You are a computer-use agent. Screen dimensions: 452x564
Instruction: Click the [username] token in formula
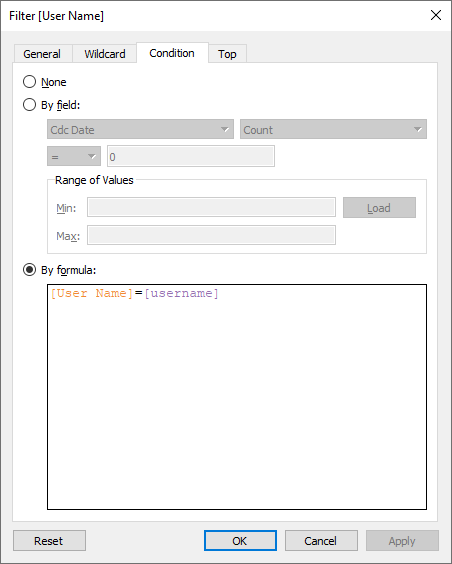[x=181, y=294]
